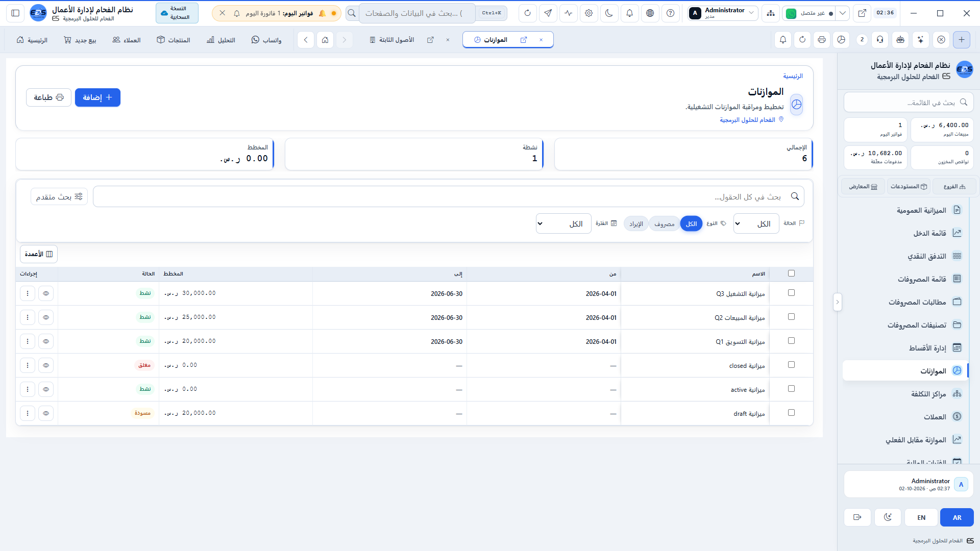Click the paper plane send icon
Screen dimensions: 980x551
[x=548, y=13]
